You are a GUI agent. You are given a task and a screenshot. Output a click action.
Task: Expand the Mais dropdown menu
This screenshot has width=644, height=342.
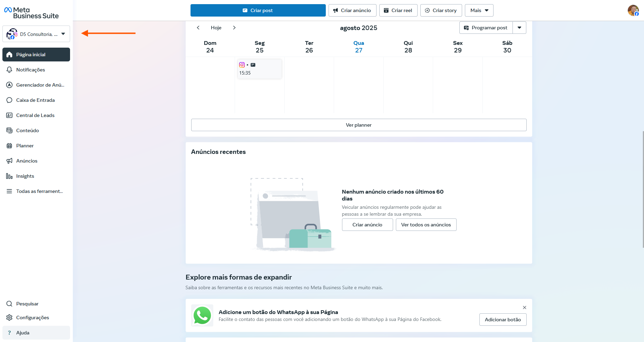coord(479,10)
